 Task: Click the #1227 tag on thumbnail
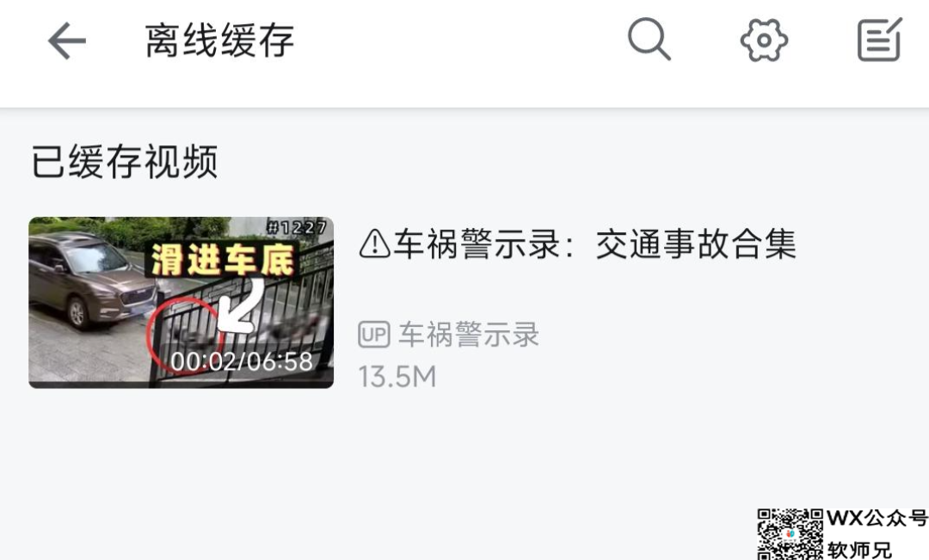296,227
